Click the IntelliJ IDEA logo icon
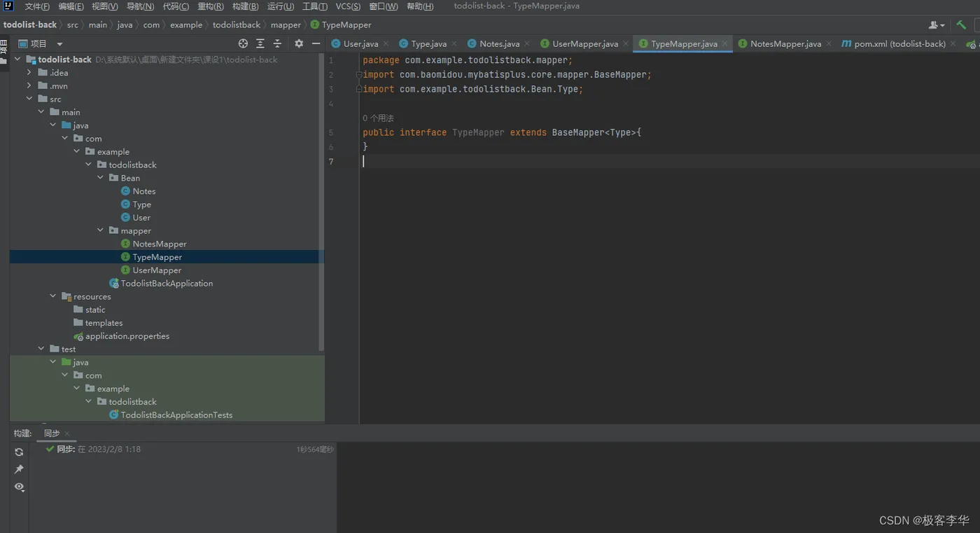The height and width of the screenshot is (533, 980). 8,6
